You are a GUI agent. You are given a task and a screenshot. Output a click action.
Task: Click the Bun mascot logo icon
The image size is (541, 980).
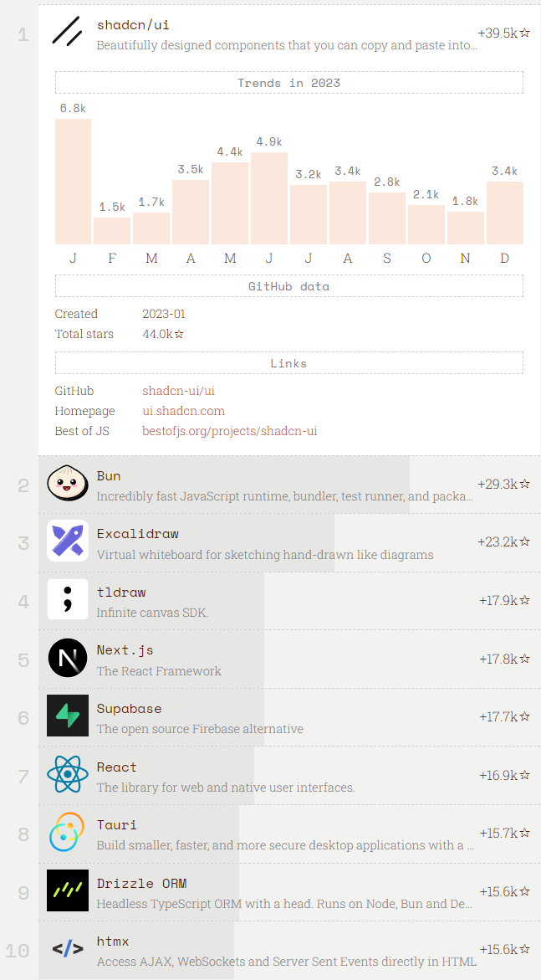(68, 485)
